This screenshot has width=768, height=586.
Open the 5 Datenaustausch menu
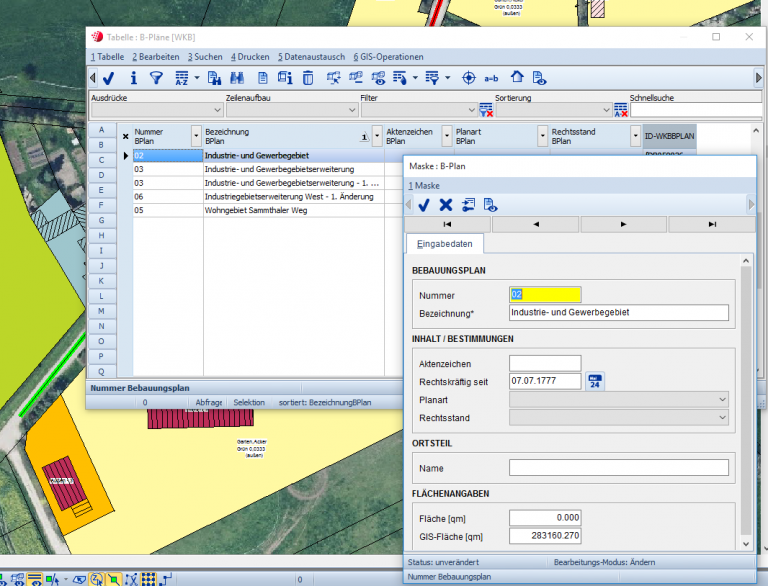click(x=312, y=57)
